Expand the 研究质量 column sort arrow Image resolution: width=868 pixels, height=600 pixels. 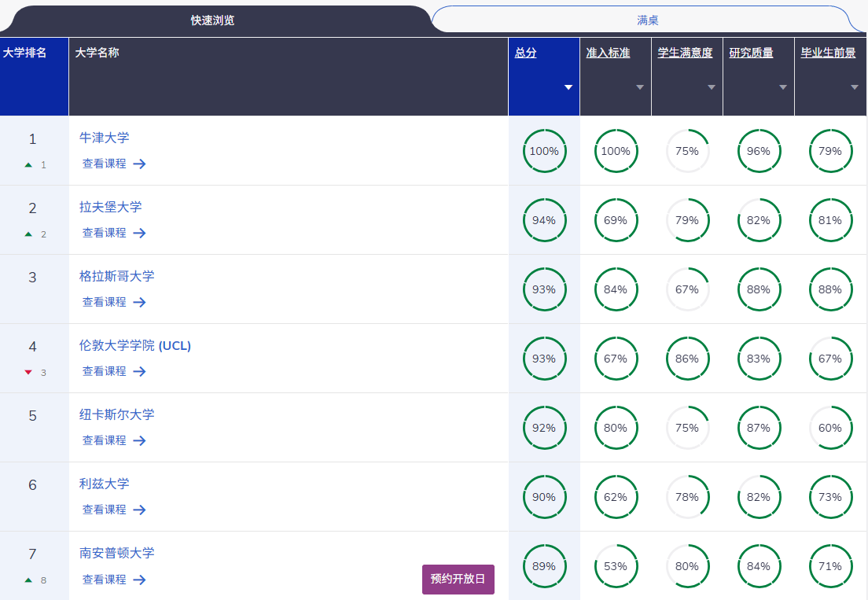[x=783, y=87]
